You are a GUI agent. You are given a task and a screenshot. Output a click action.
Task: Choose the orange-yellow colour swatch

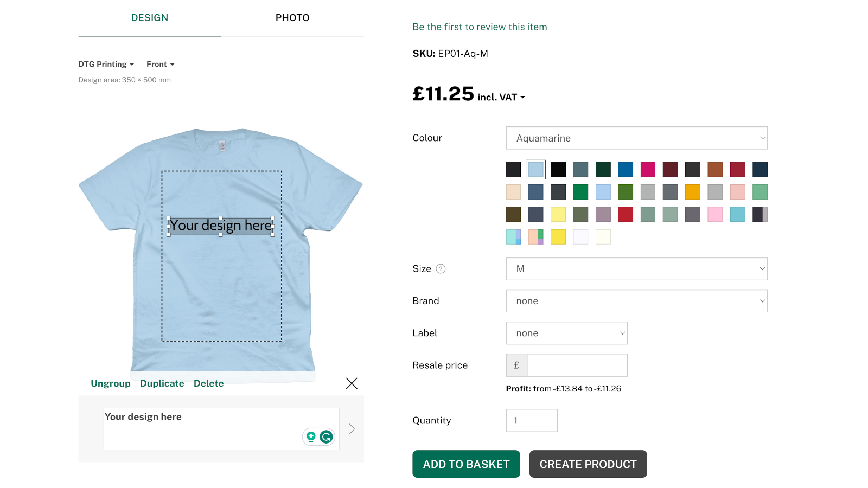tap(692, 192)
